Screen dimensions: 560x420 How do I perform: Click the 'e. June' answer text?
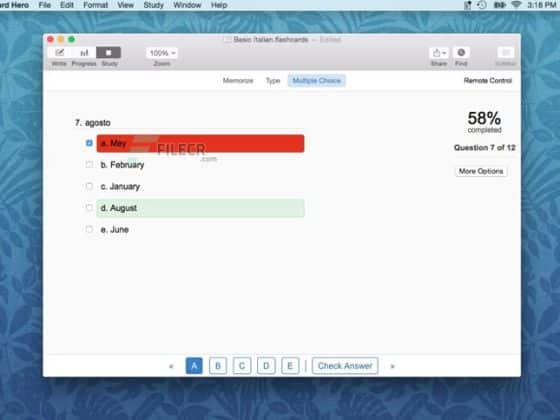(114, 230)
